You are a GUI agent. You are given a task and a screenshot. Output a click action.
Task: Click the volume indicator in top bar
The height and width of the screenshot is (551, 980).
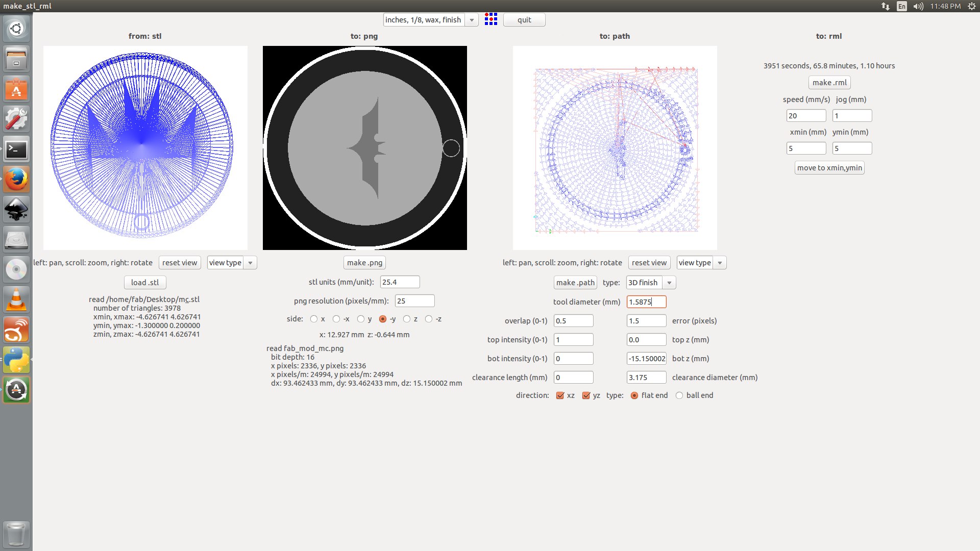click(918, 6)
